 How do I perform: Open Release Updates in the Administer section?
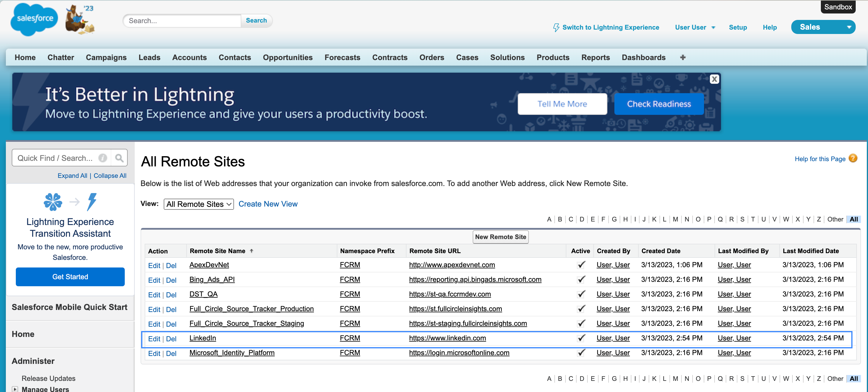[49, 378]
